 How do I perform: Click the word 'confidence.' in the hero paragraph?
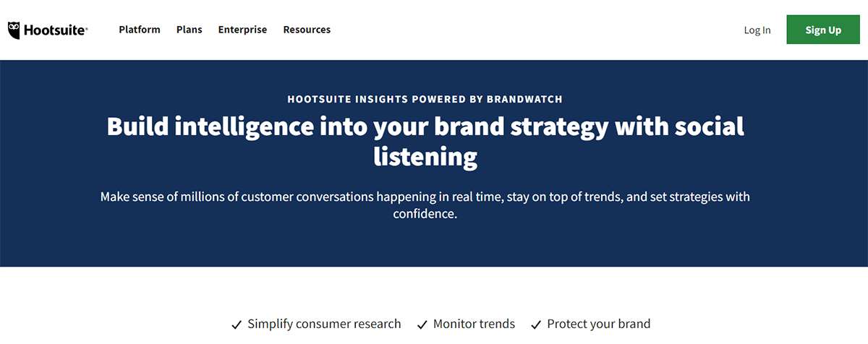coord(425,215)
